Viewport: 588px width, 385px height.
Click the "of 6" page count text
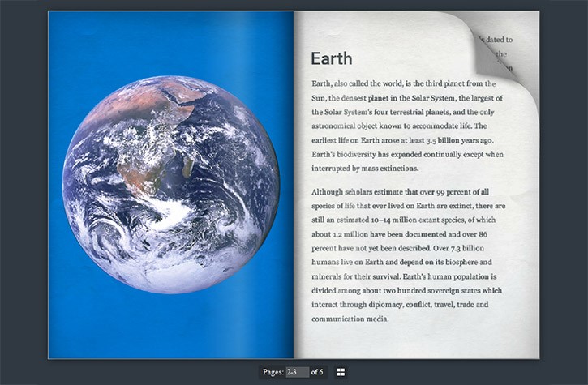coord(317,372)
